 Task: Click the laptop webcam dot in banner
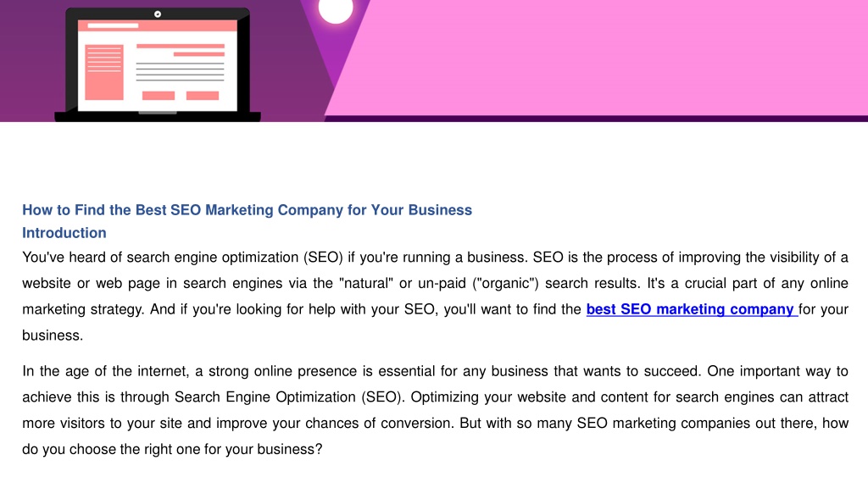(158, 14)
